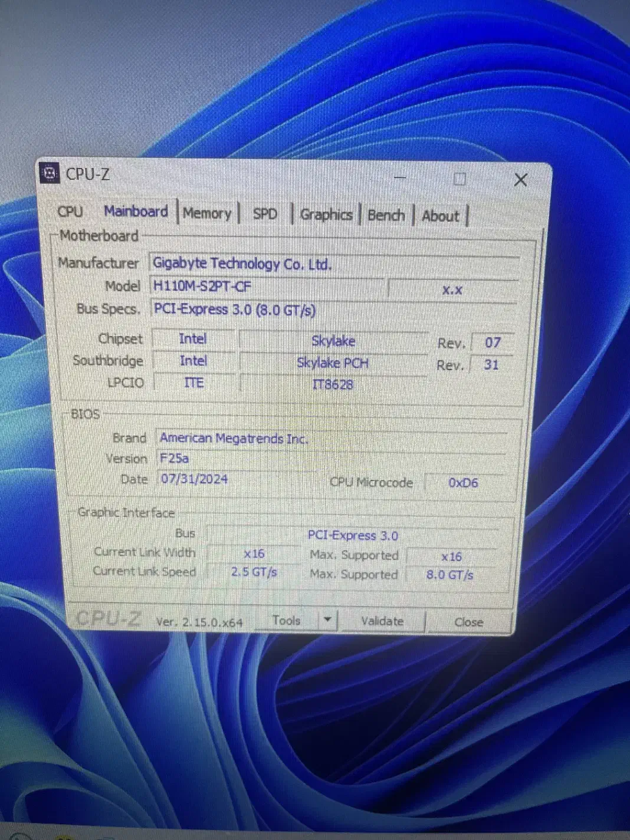
Task: Open the Memory tab
Action: click(207, 213)
